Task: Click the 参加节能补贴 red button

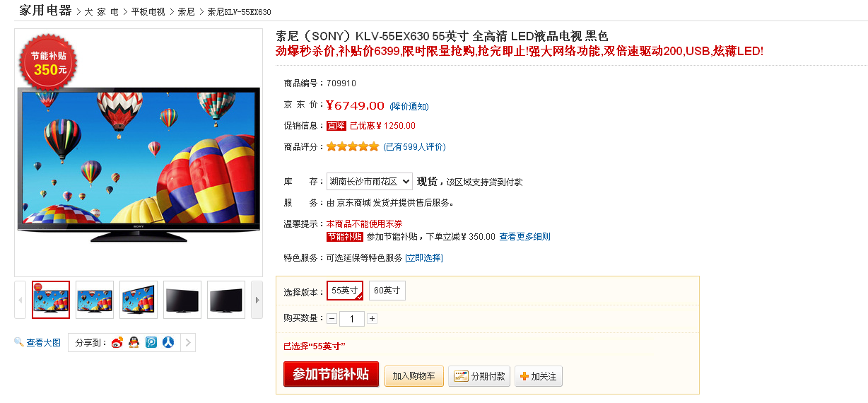Action: (x=331, y=375)
